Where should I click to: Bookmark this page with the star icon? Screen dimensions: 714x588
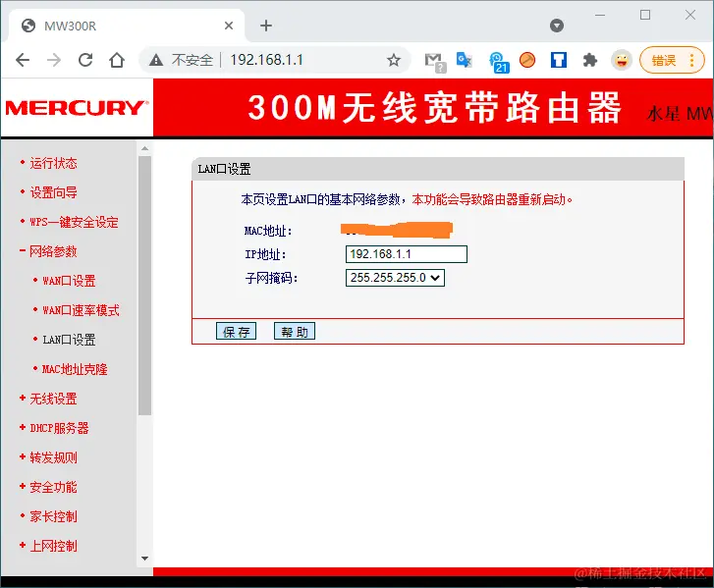pyautogui.click(x=394, y=60)
